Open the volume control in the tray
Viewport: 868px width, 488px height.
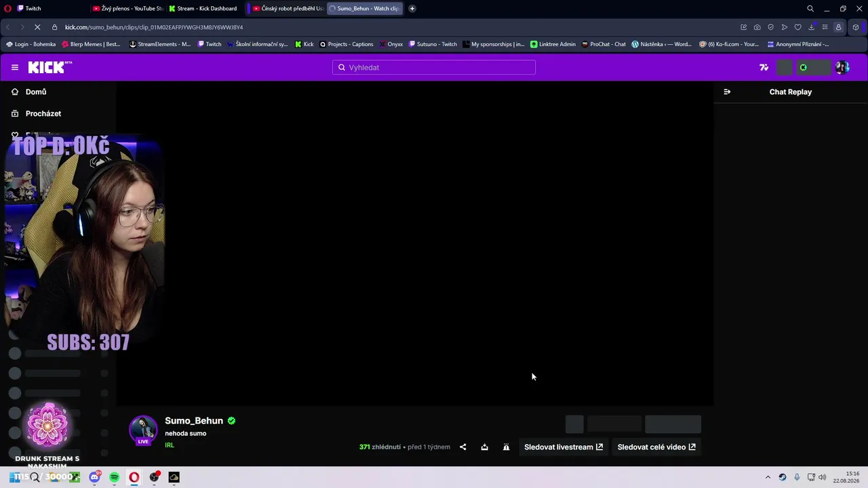coord(823,477)
